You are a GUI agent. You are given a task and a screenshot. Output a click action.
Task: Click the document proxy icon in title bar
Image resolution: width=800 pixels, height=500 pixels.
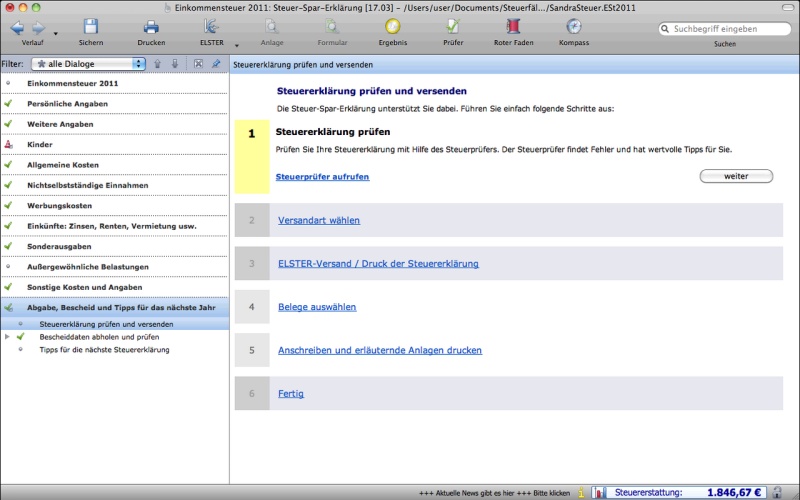[x=168, y=8]
